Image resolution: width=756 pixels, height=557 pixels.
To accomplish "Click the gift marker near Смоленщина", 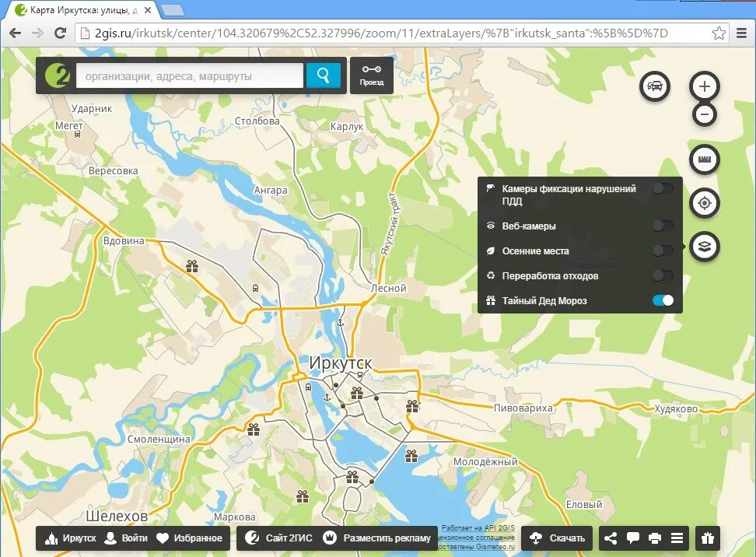I will tap(253, 429).
